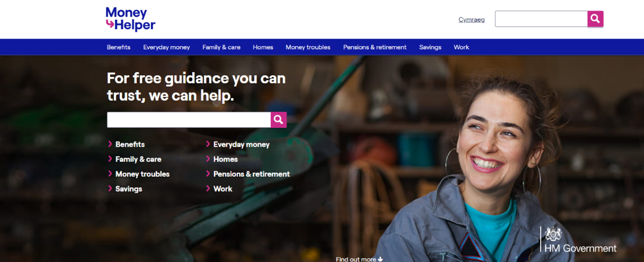Select Family & care navigation item
644x262 pixels.
pos(221,47)
